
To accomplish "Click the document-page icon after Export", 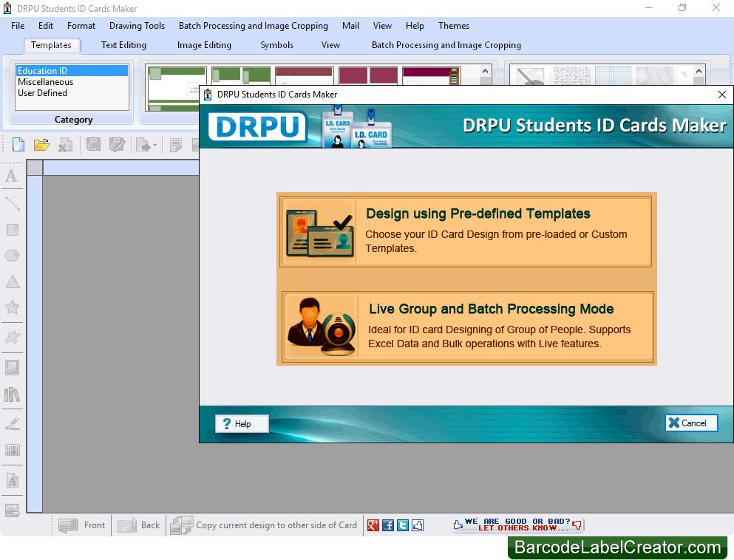I will [x=176, y=145].
